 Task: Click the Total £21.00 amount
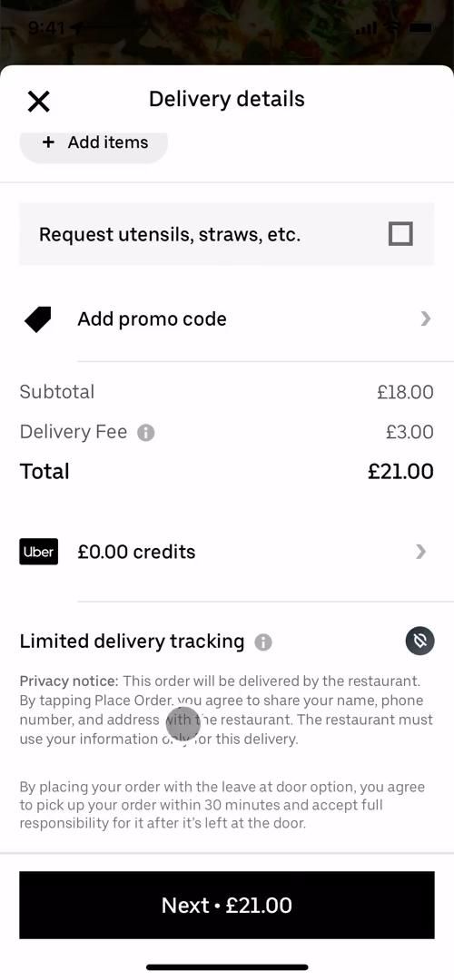[x=400, y=471]
